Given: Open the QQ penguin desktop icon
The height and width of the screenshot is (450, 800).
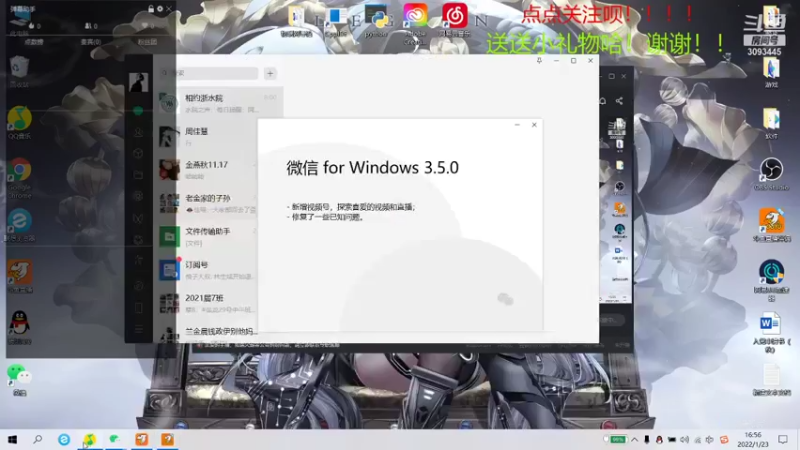Looking at the screenshot, I should click(x=19, y=327).
